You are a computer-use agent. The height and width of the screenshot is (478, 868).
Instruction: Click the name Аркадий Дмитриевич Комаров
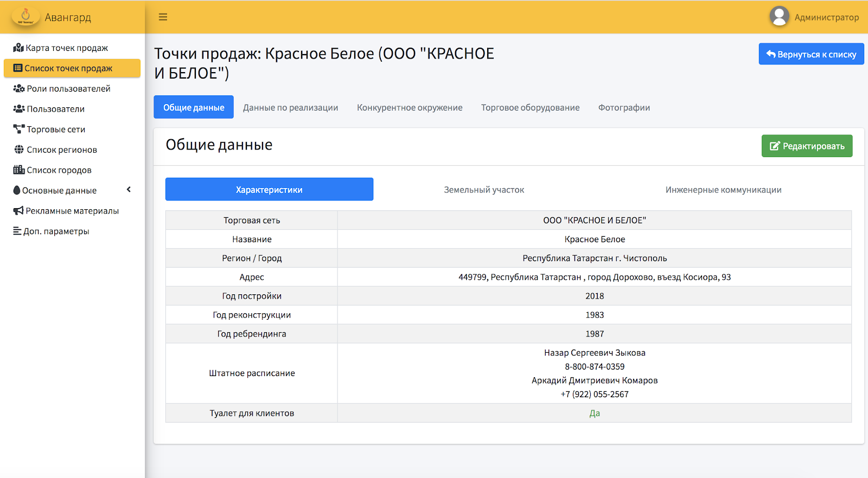tap(595, 380)
